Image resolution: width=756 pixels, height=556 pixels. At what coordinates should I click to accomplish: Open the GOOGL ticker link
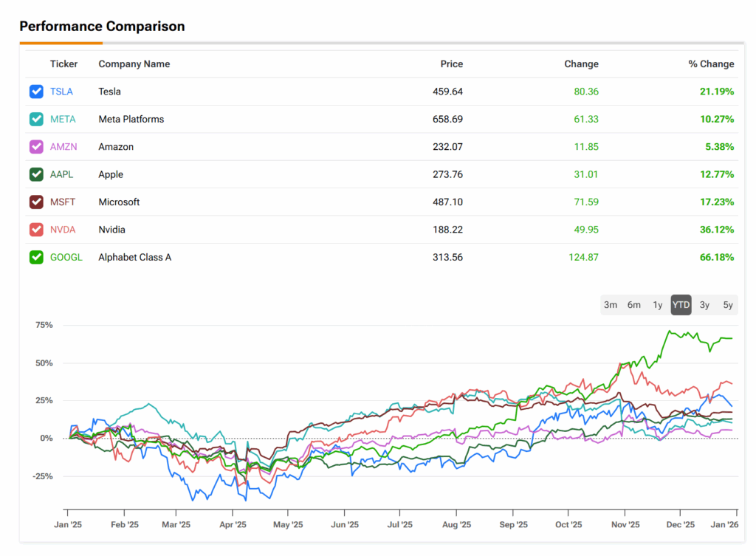(x=66, y=257)
